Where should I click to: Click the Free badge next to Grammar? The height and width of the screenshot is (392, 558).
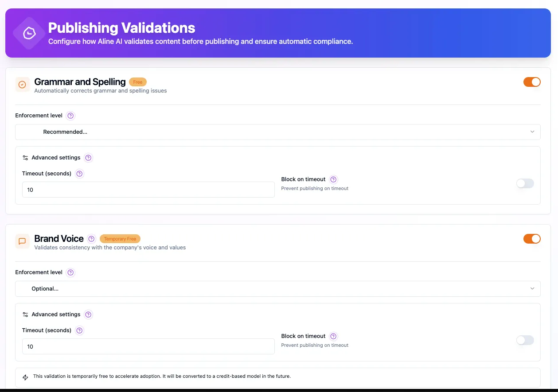pos(138,82)
